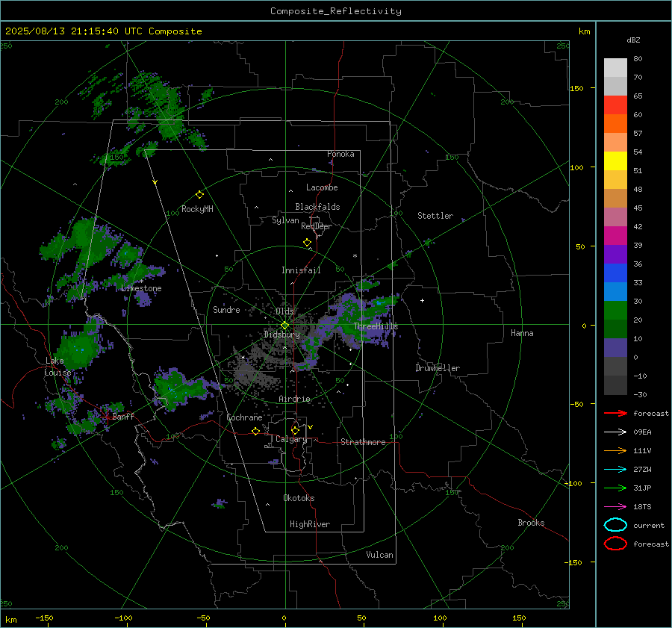Click the Okotoks town label
Screen dimensions: 672x628
[299, 498]
